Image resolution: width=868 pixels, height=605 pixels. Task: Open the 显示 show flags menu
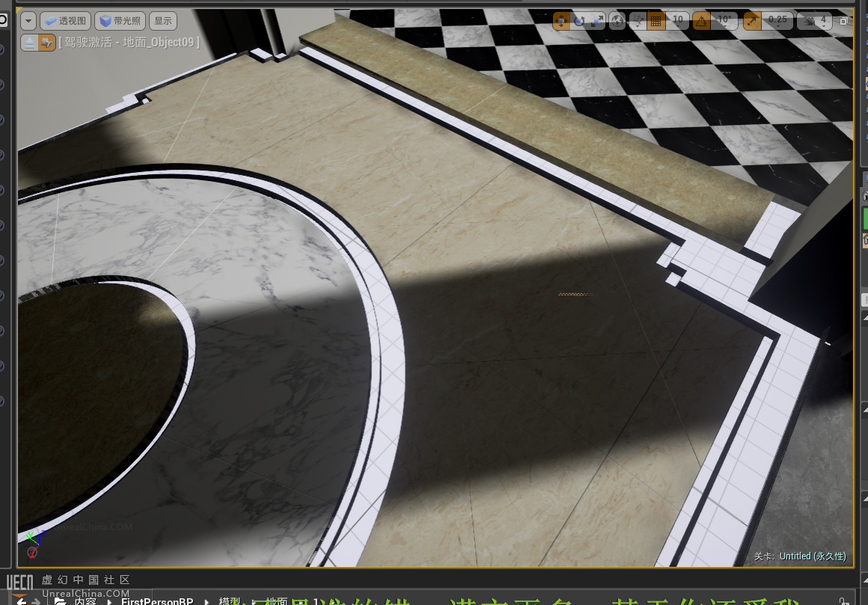163,21
